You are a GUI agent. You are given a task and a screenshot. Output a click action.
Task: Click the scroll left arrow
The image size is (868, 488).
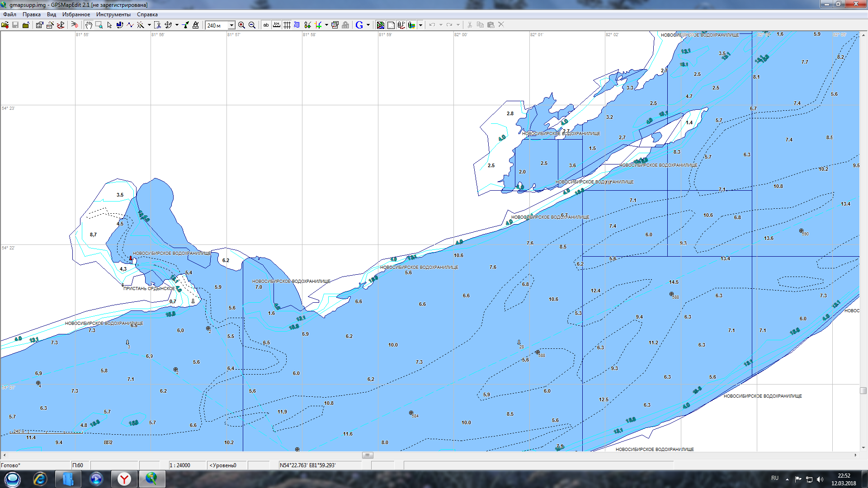[x=5, y=455]
